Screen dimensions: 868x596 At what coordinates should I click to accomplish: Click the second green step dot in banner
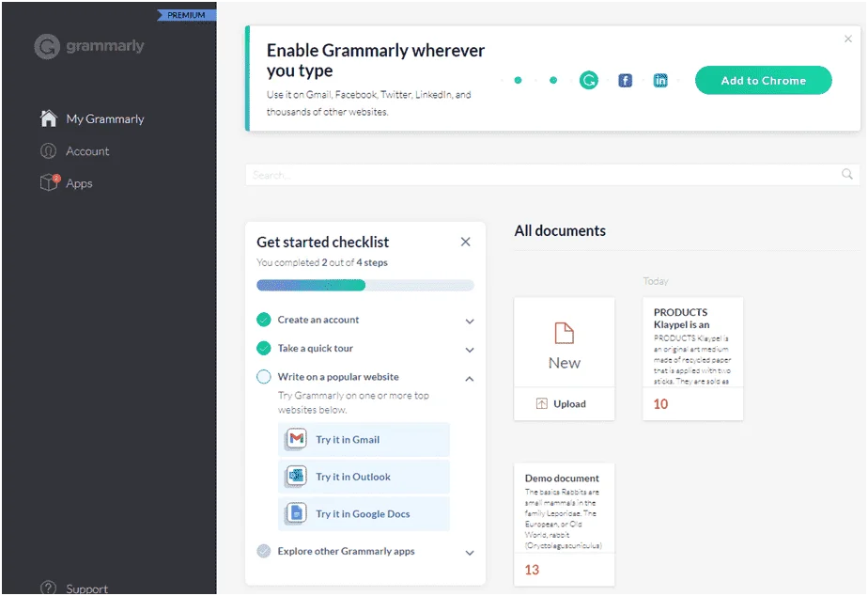coord(553,80)
